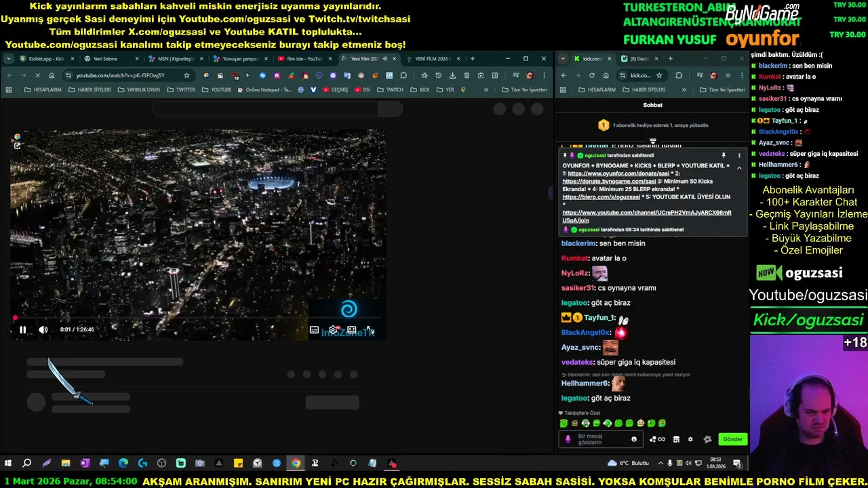Toggle subtitles on the YouTube player
The image size is (868, 488).
coord(314,330)
